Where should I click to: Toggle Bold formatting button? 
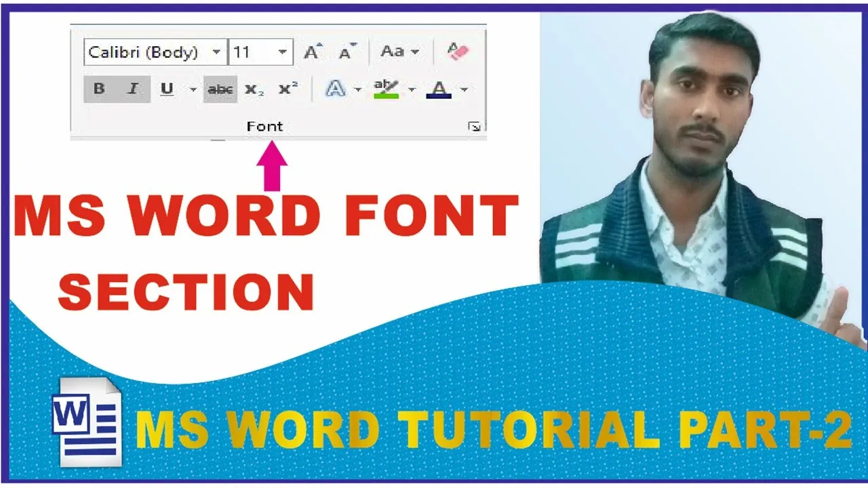click(x=100, y=89)
